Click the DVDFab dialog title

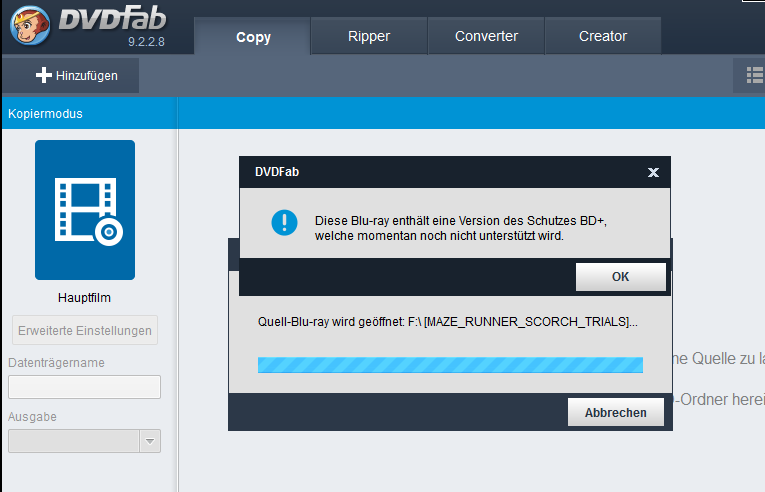click(x=277, y=172)
